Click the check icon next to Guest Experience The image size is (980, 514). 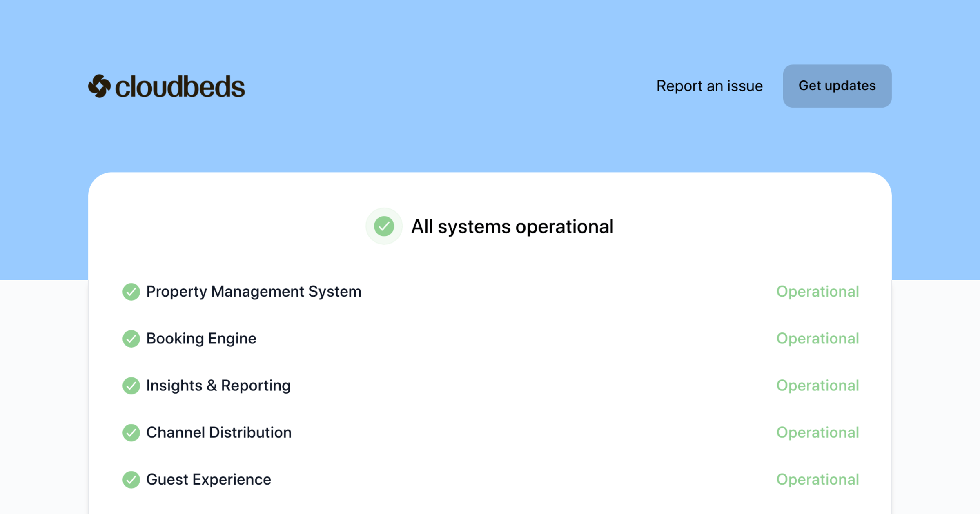pyautogui.click(x=131, y=479)
